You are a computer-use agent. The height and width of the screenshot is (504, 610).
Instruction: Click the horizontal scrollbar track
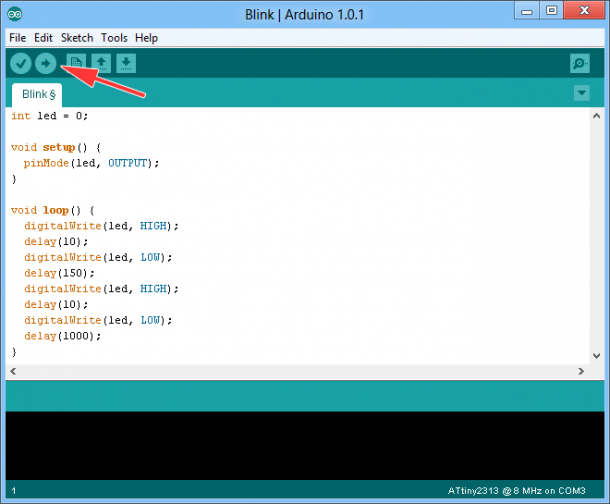coord(300,371)
